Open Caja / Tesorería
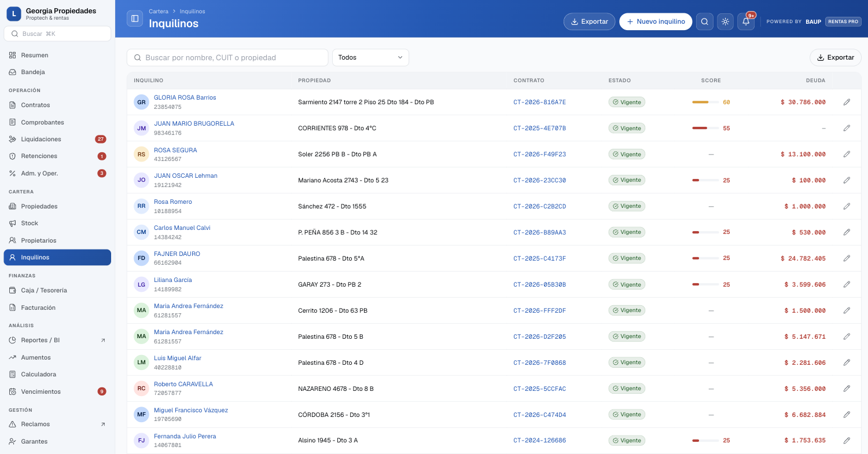The height and width of the screenshot is (454, 868). tap(57, 290)
